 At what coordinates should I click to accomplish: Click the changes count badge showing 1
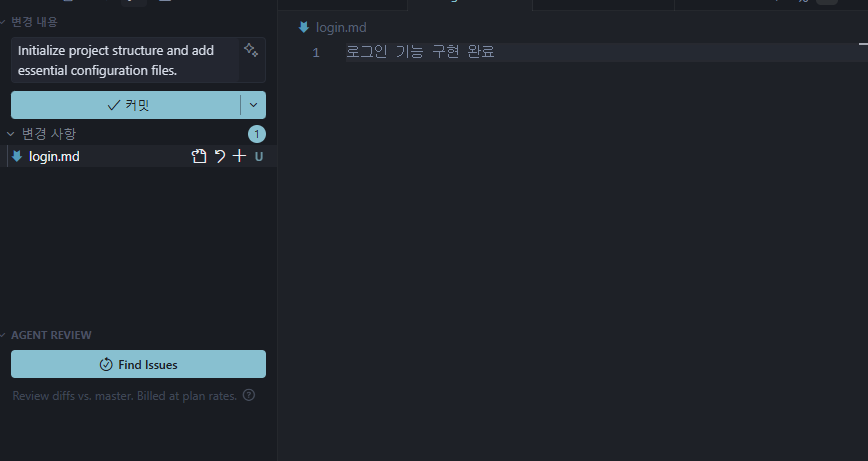(x=257, y=134)
